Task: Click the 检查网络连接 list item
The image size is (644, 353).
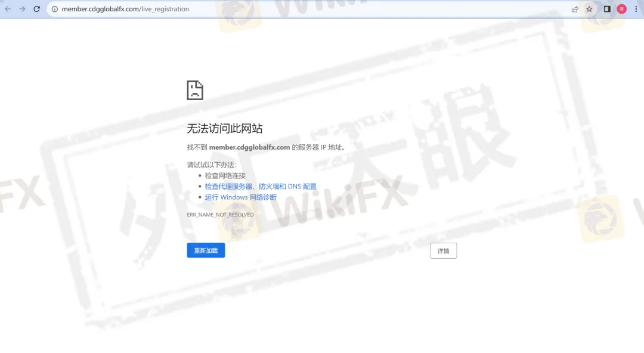Action: (x=225, y=175)
